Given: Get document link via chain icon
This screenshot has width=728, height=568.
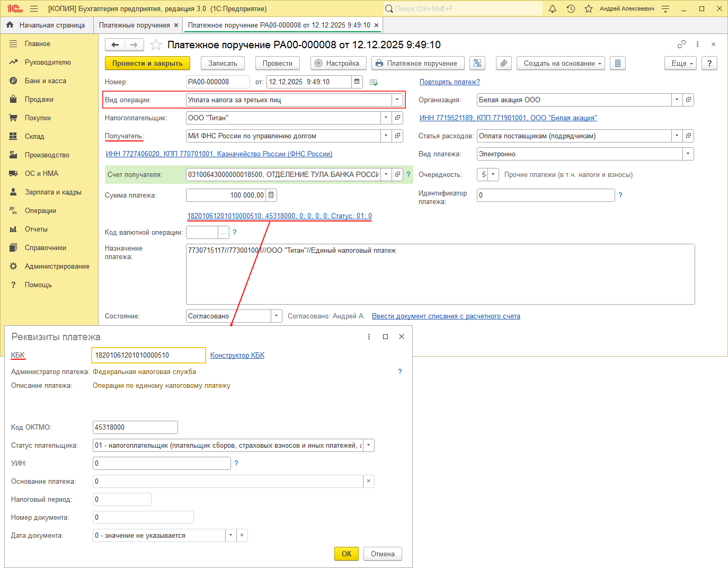Looking at the screenshot, I should [x=681, y=45].
